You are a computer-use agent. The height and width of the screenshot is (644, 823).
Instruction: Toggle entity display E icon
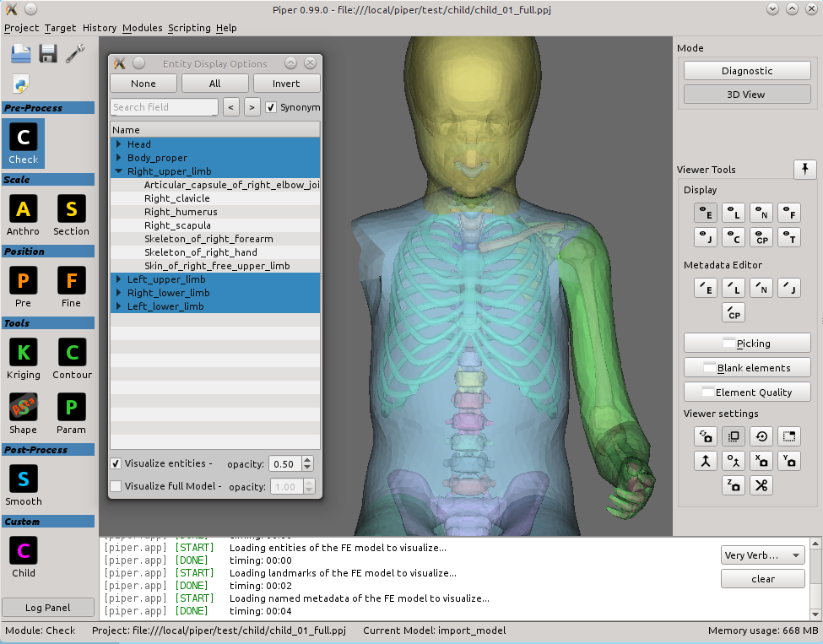[x=706, y=213]
